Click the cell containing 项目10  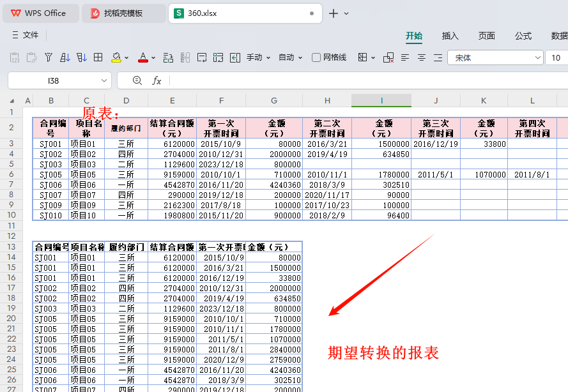click(x=87, y=215)
